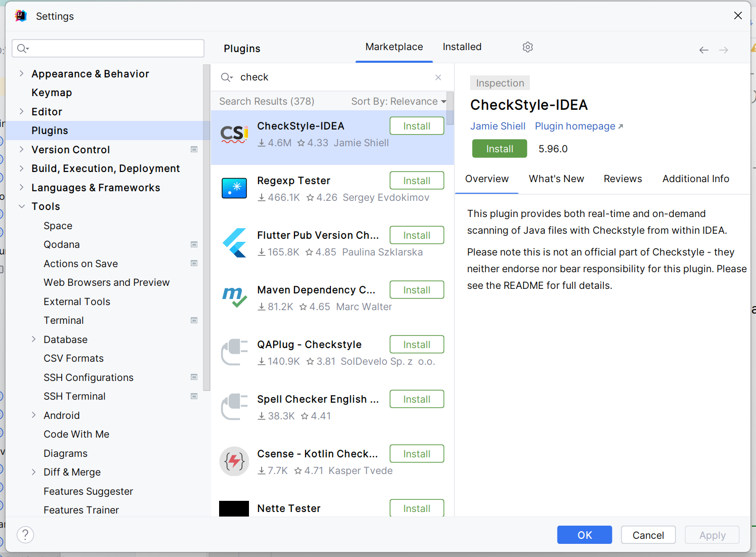Open the Sort By Relevance dropdown
The image size is (756, 557).
398,102
